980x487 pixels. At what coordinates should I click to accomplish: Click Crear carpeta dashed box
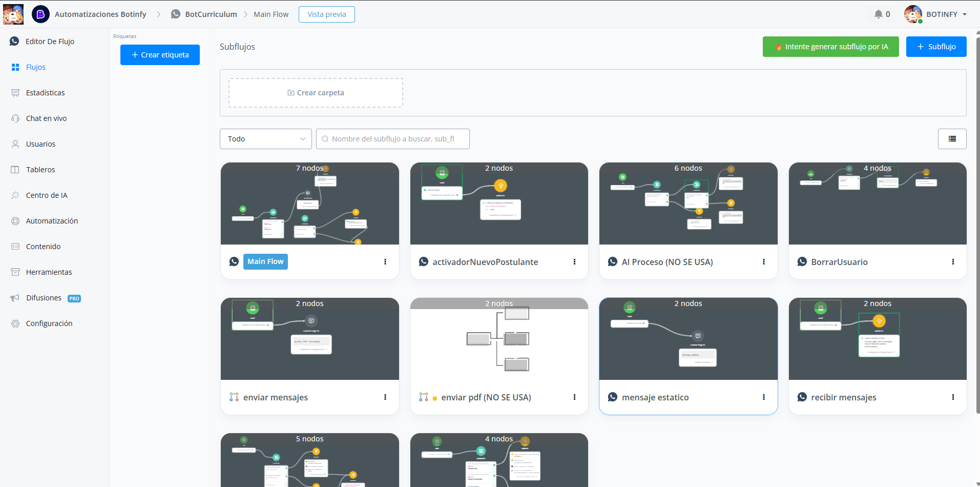(316, 93)
